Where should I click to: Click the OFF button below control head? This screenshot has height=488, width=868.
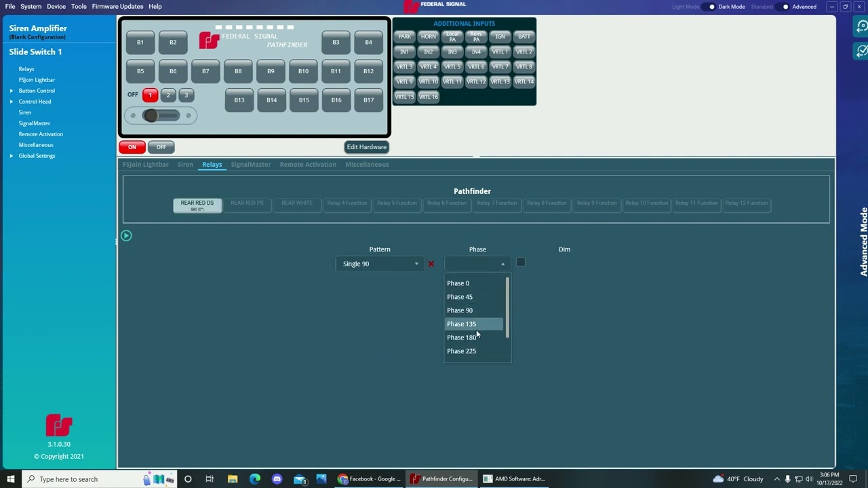coord(161,147)
